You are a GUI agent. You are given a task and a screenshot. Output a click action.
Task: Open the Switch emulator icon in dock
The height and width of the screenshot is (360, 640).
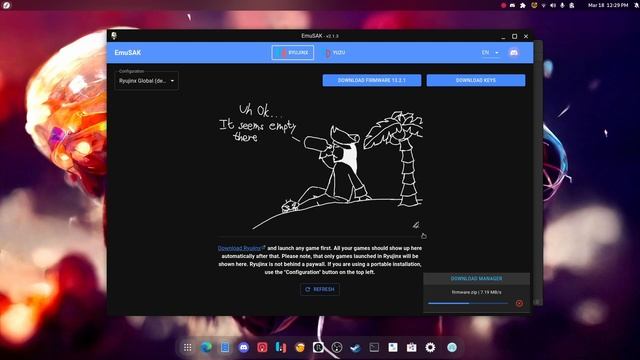pos(281,347)
